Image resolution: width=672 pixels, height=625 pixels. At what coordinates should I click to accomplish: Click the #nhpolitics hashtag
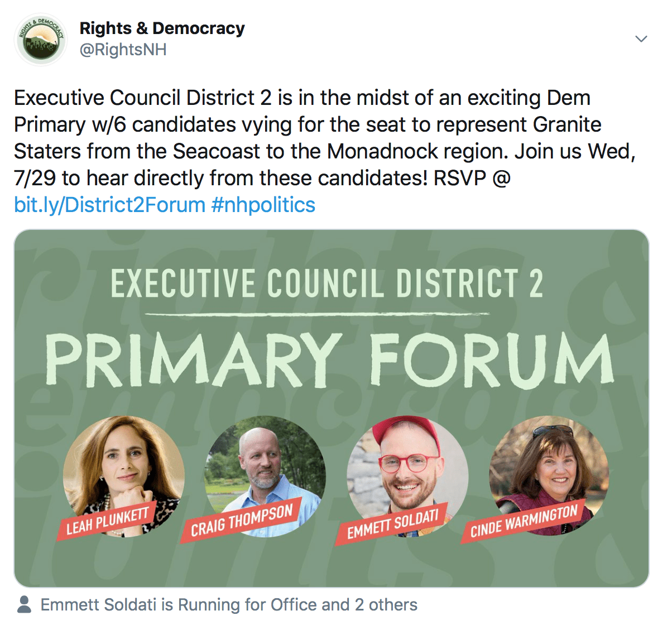[x=263, y=205]
